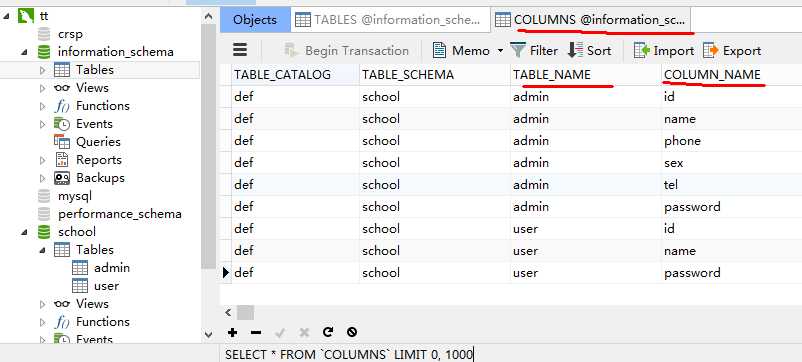Click the Sort icon in the toolbar
802x362 pixels.
tap(575, 51)
